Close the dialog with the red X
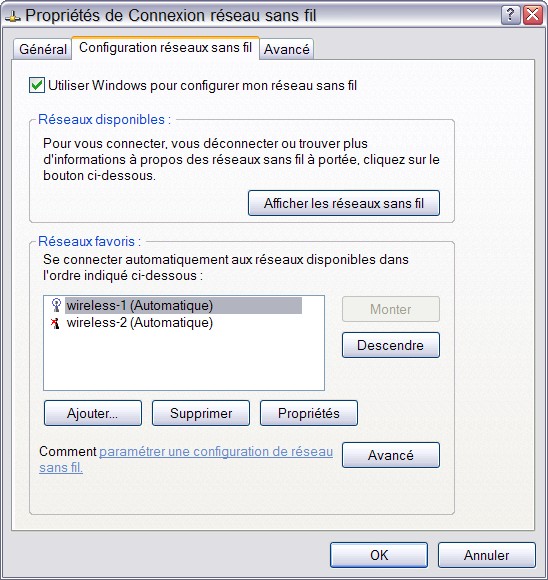Screen dimensions: 548x580 533,15
